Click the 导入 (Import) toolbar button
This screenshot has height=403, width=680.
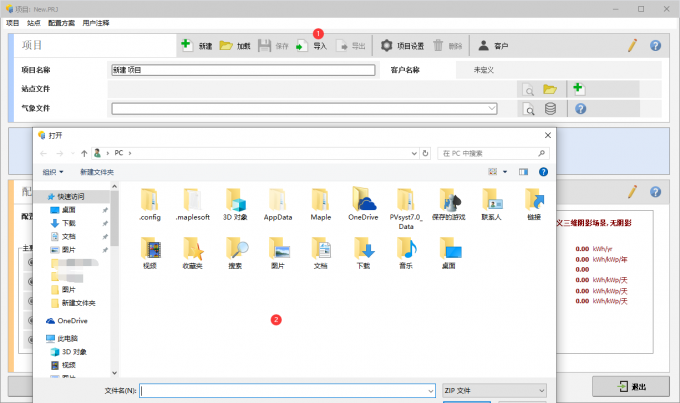(311, 46)
